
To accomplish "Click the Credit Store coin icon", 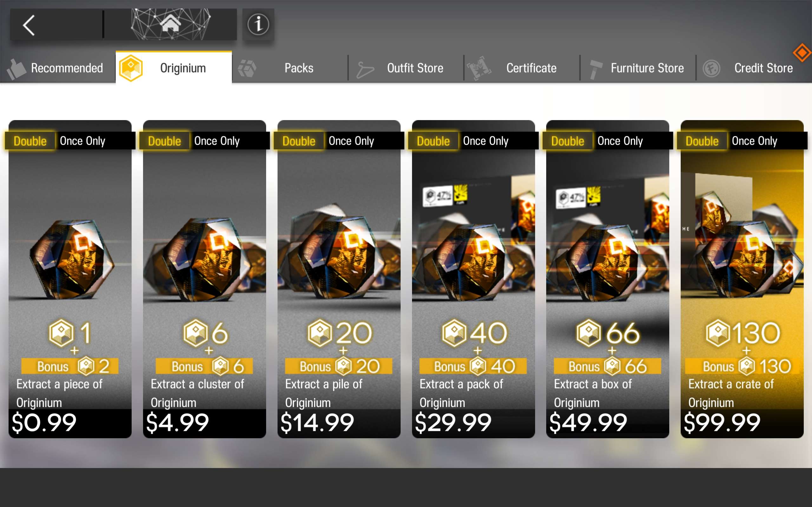I will click(x=711, y=69).
